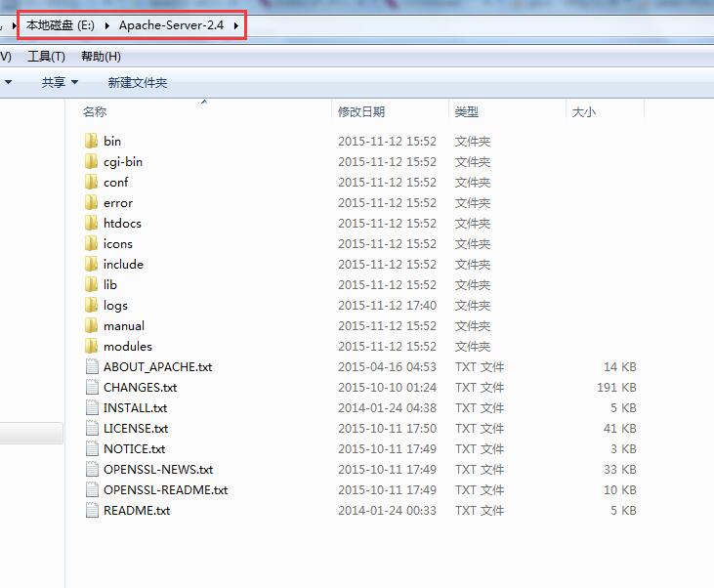This screenshot has height=588, width=714.
Task: Click the 10 KB size value
Action: click(x=619, y=489)
